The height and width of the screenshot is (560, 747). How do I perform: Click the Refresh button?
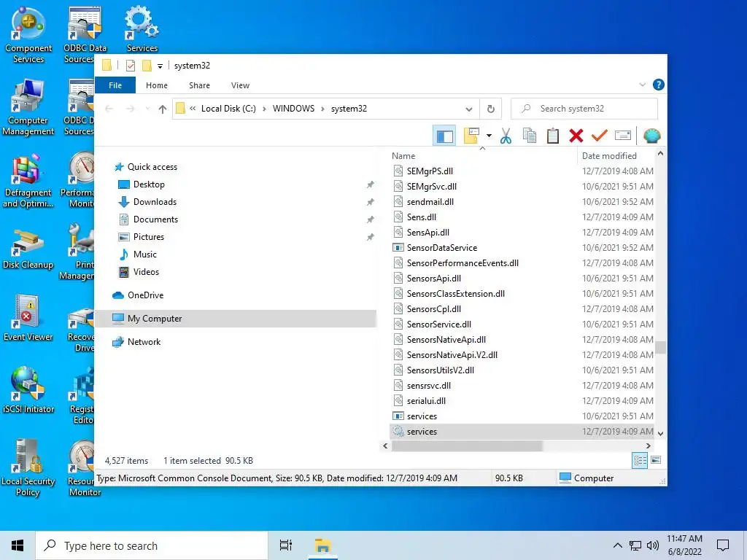491,109
